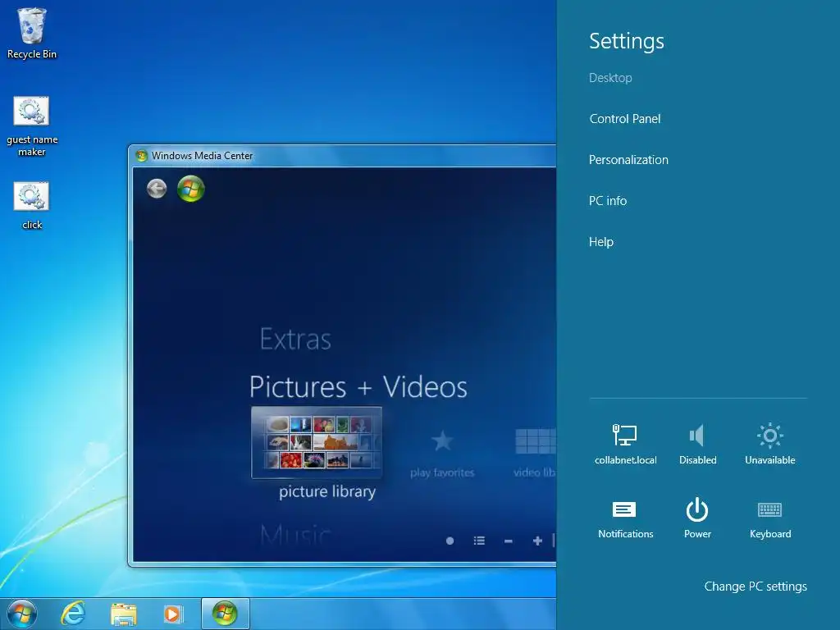Viewport: 840px width, 630px height.
Task: Click the plus button in playback bar
Action: [x=537, y=541]
